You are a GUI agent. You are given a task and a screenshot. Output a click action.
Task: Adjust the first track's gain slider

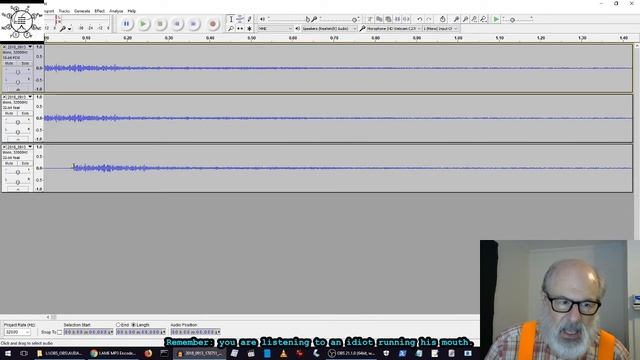click(18, 72)
